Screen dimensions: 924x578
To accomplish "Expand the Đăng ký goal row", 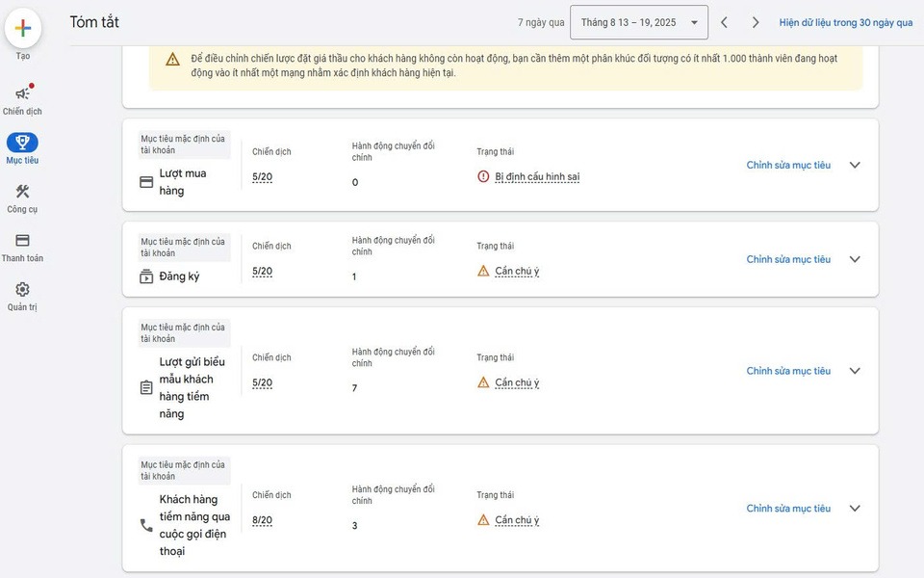I will tap(855, 259).
